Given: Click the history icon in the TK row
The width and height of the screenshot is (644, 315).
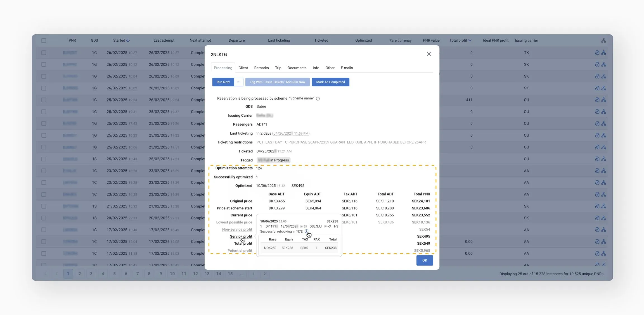Looking at the screenshot, I should (x=597, y=53).
